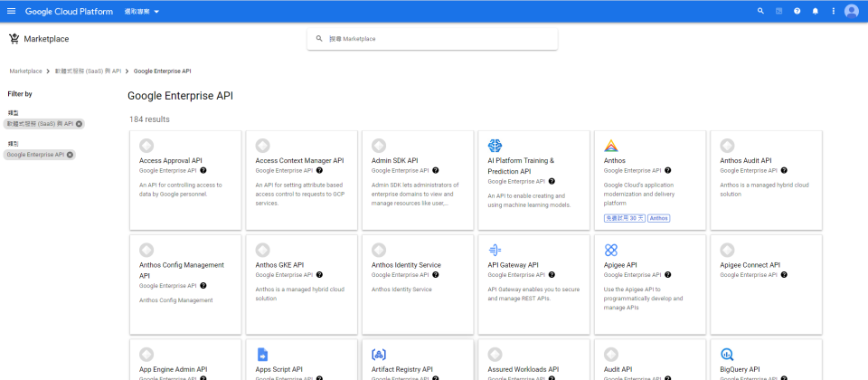Click the Apigee API logo icon
The height and width of the screenshot is (380, 868).
point(611,250)
